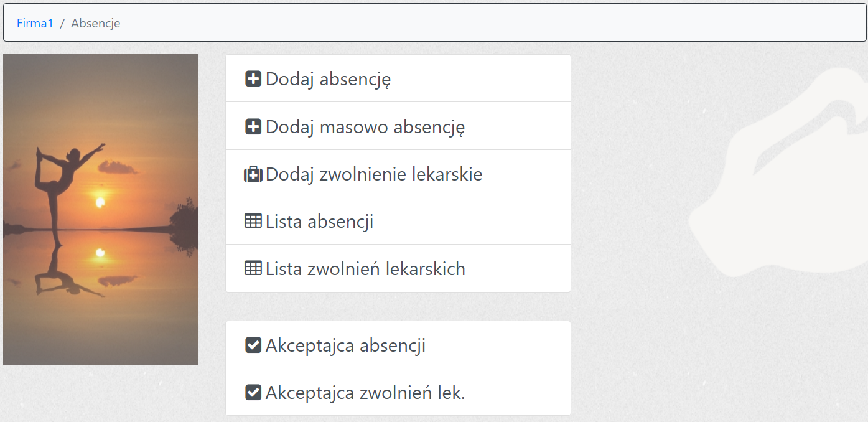Click the sunset yoga silhouette image
Screen dimensions: 868x422
point(100,209)
